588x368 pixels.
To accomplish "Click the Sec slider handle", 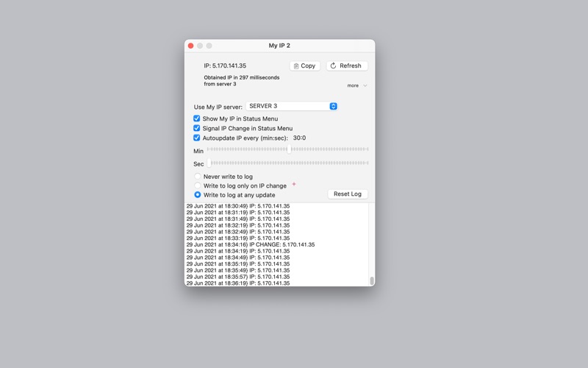I will coord(209,163).
